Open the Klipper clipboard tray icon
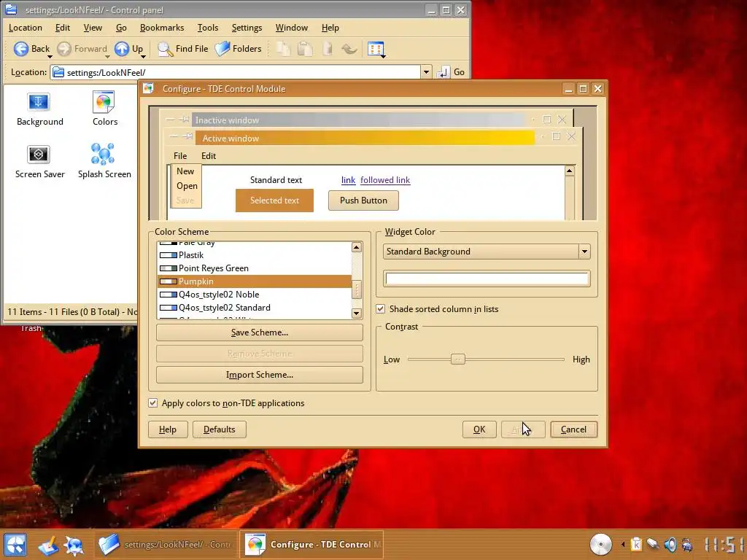This screenshot has width=747, height=560. 636,544
